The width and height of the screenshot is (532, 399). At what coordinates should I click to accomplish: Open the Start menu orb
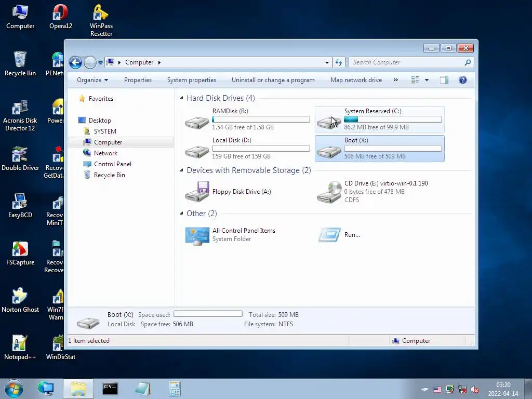coord(14,389)
